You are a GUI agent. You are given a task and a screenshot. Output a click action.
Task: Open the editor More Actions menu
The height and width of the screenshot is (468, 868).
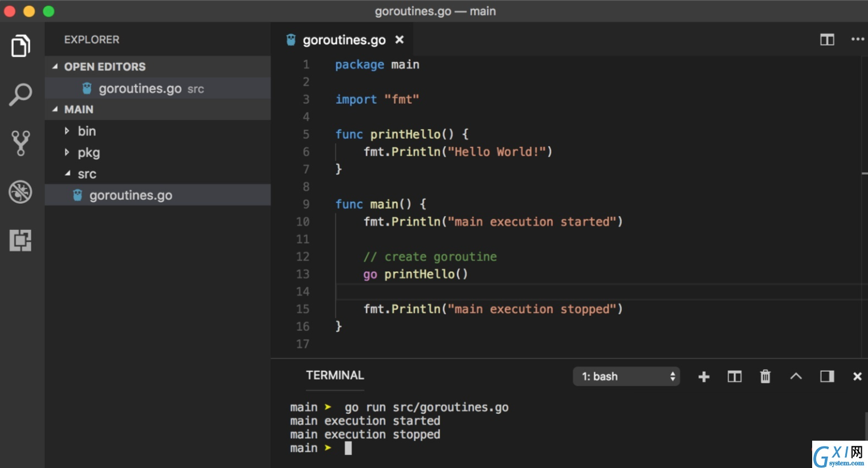(x=858, y=39)
